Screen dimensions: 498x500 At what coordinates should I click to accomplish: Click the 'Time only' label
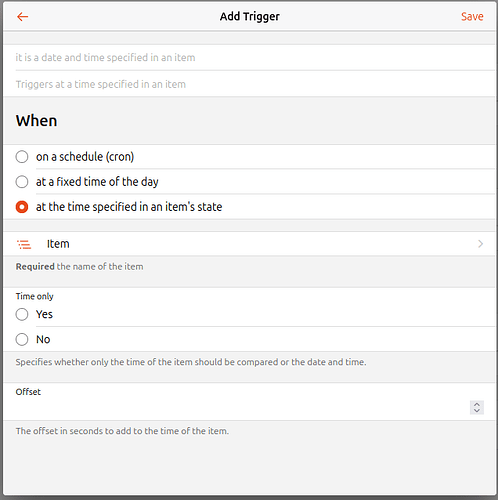coord(35,296)
